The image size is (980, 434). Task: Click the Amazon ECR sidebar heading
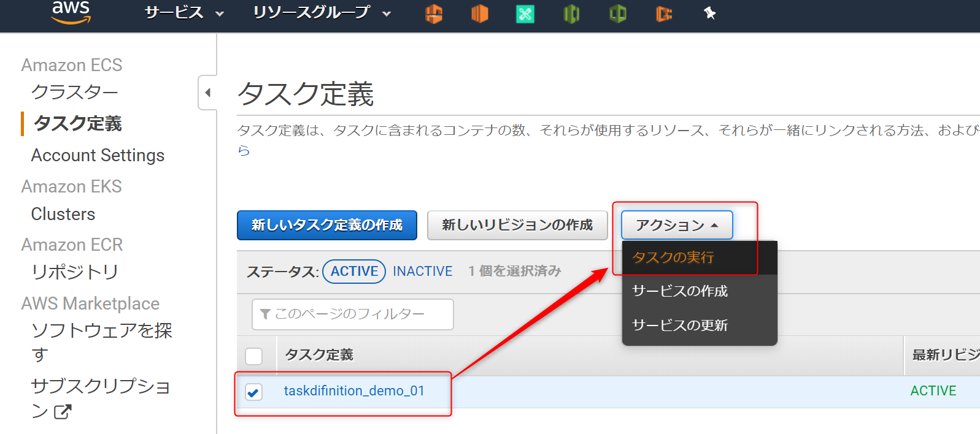pos(72,245)
